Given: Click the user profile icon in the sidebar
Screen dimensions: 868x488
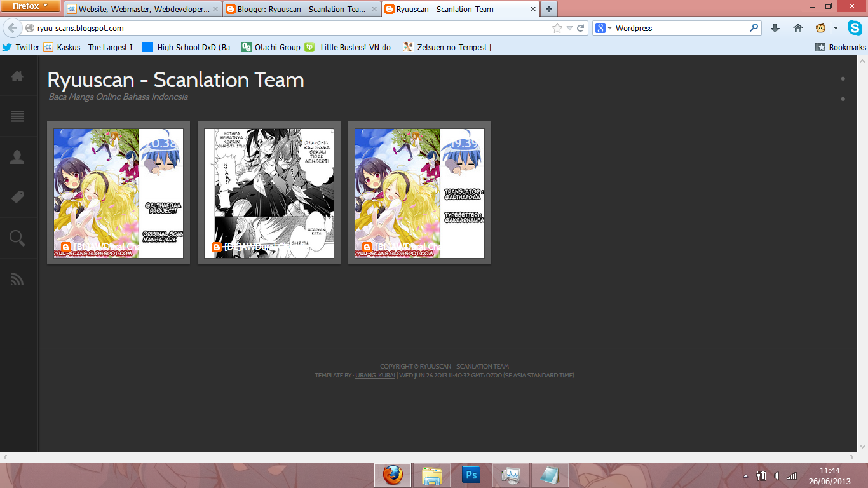Looking at the screenshot, I should tap(17, 157).
